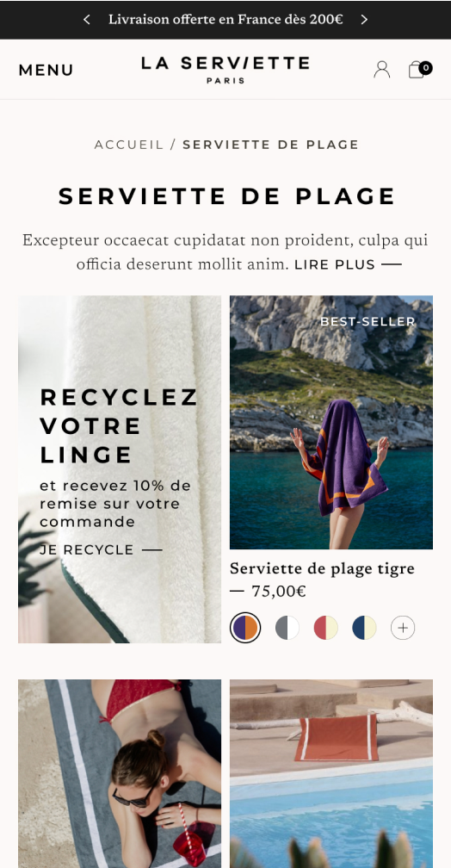Open the woman sunbathing product image
Image resolution: width=451 pixels, height=868 pixels.
click(x=120, y=774)
